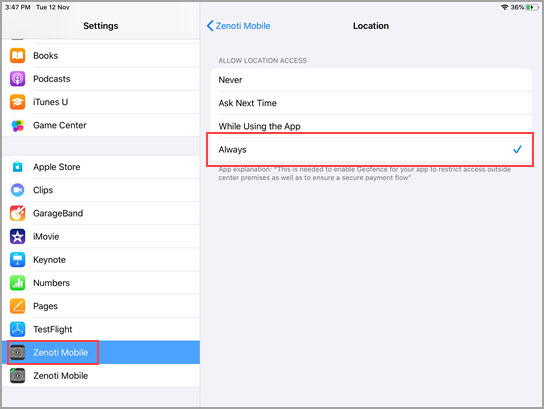This screenshot has width=544, height=409.
Task: Select the iTunes U icon
Action: pyautogui.click(x=17, y=102)
